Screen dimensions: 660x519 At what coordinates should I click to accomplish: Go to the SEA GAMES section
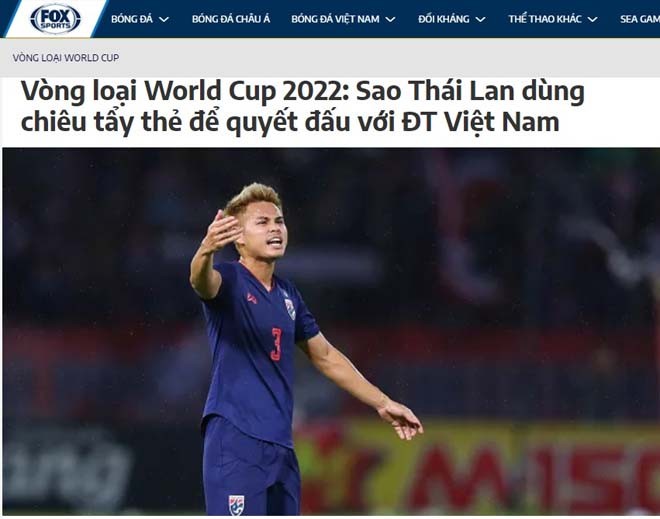click(x=640, y=19)
